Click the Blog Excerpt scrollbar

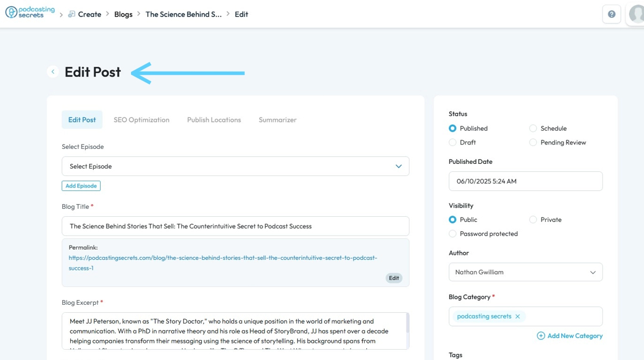(x=408, y=323)
